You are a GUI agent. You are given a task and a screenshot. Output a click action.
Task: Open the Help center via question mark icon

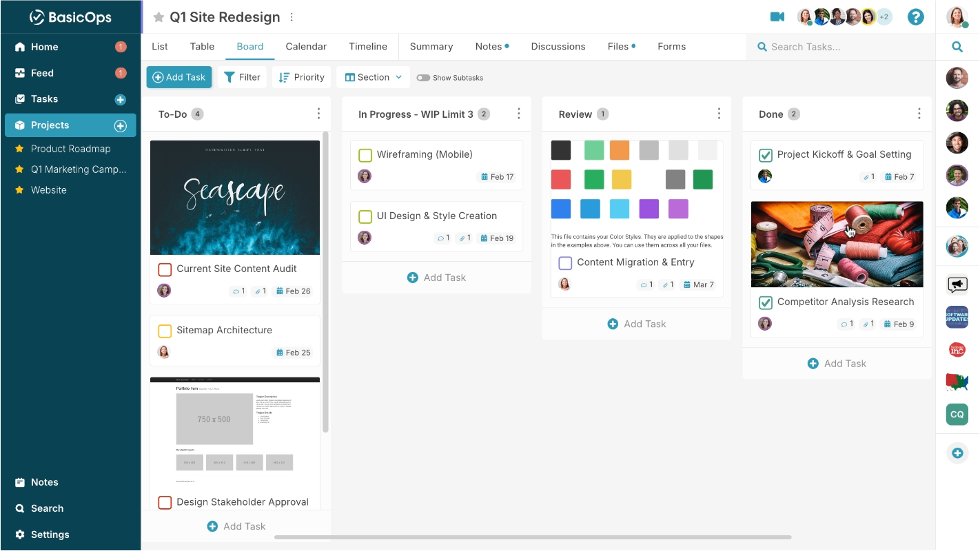point(915,17)
